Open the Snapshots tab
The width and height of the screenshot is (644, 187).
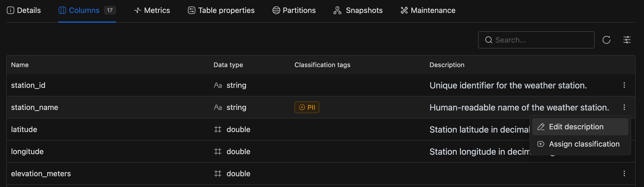[x=358, y=10]
